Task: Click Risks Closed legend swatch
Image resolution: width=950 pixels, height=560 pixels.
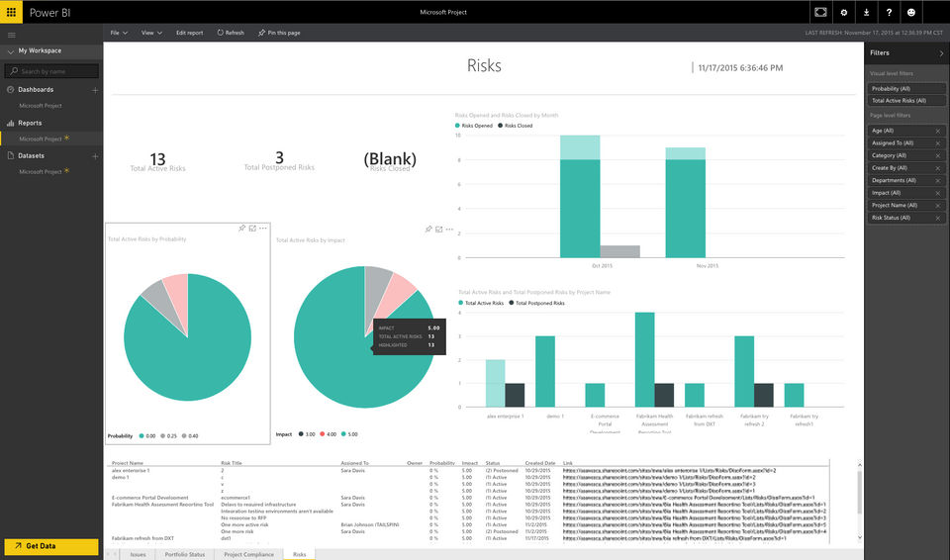Action: coord(501,126)
